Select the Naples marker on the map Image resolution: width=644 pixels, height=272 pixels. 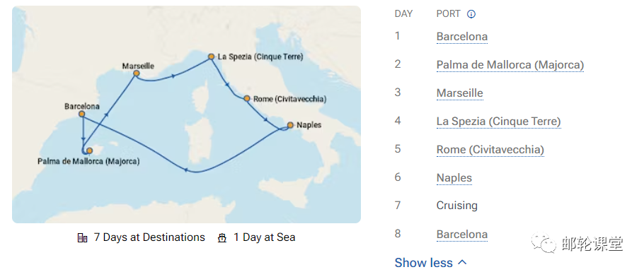click(290, 125)
